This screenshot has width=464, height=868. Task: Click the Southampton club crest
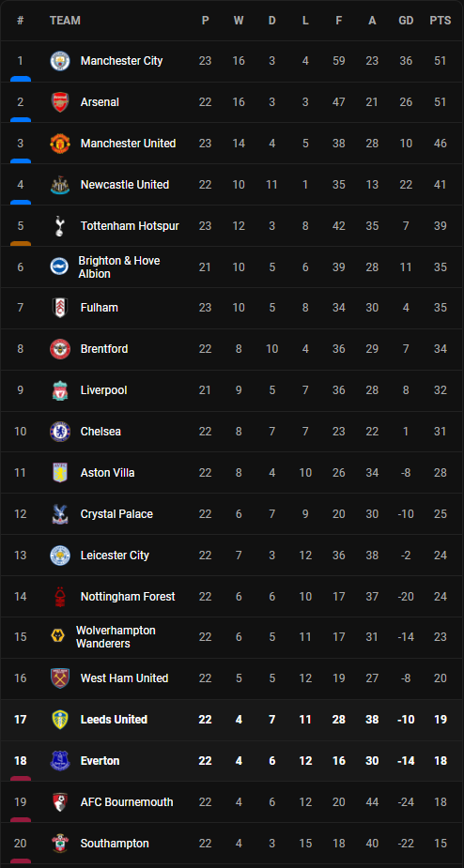(x=60, y=843)
